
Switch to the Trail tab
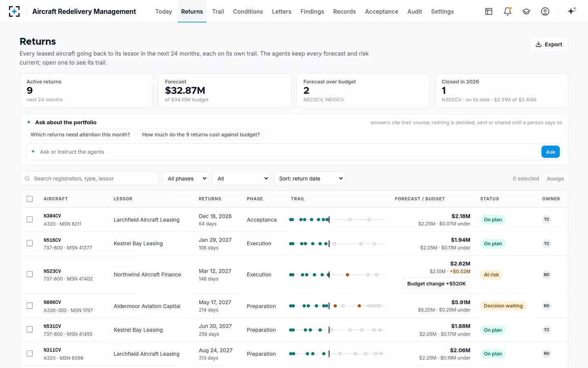coord(218,11)
